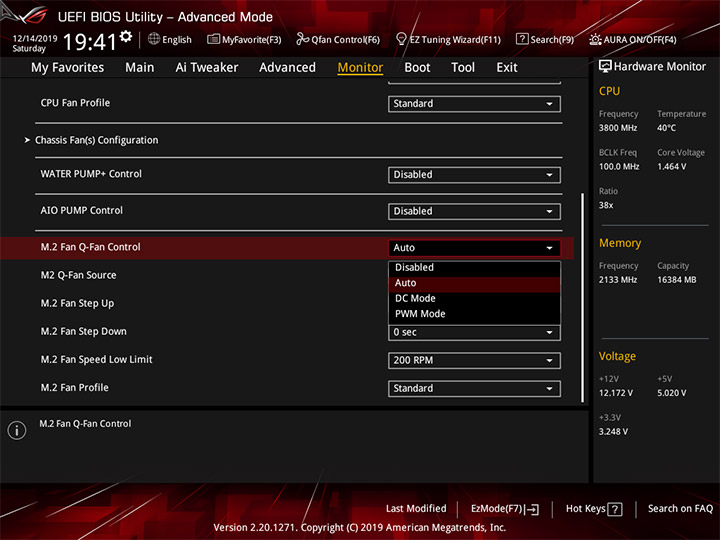Switch to the Tool tab
The image size is (720, 540).
(463, 68)
